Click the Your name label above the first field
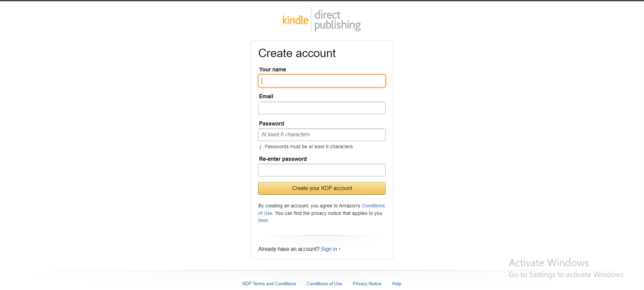Image resolution: width=644 pixels, height=290 pixels. pyautogui.click(x=272, y=69)
